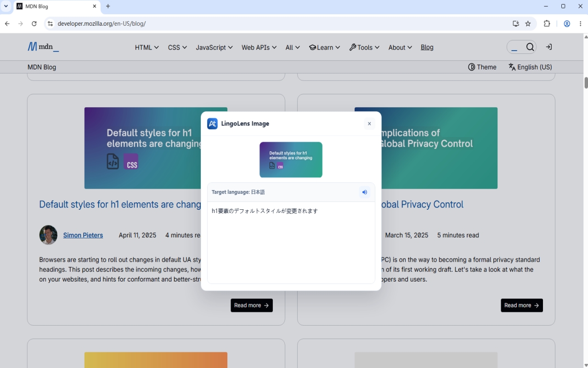Click Read more on Global Privacy Control article
The image size is (588, 368).
pos(522,305)
